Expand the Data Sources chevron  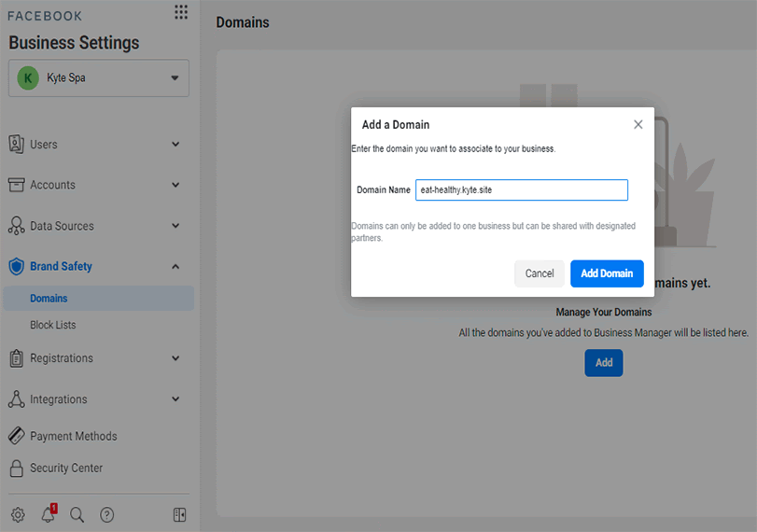175,226
